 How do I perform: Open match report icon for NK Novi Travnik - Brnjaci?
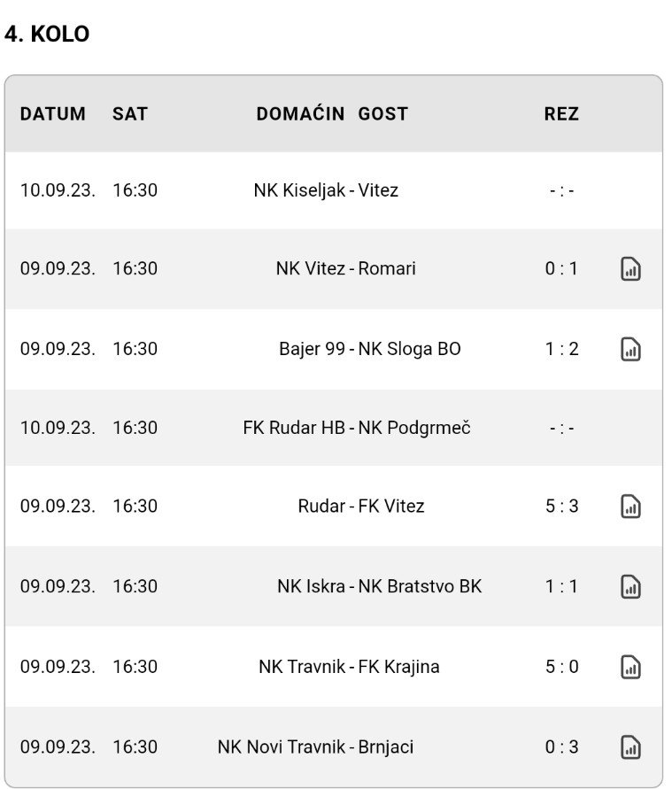tap(630, 747)
